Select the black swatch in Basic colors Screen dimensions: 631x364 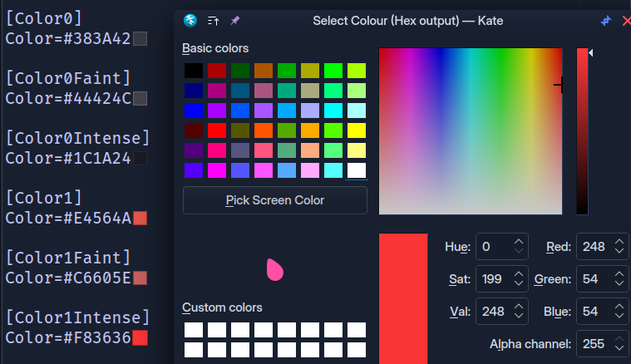pyautogui.click(x=193, y=71)
